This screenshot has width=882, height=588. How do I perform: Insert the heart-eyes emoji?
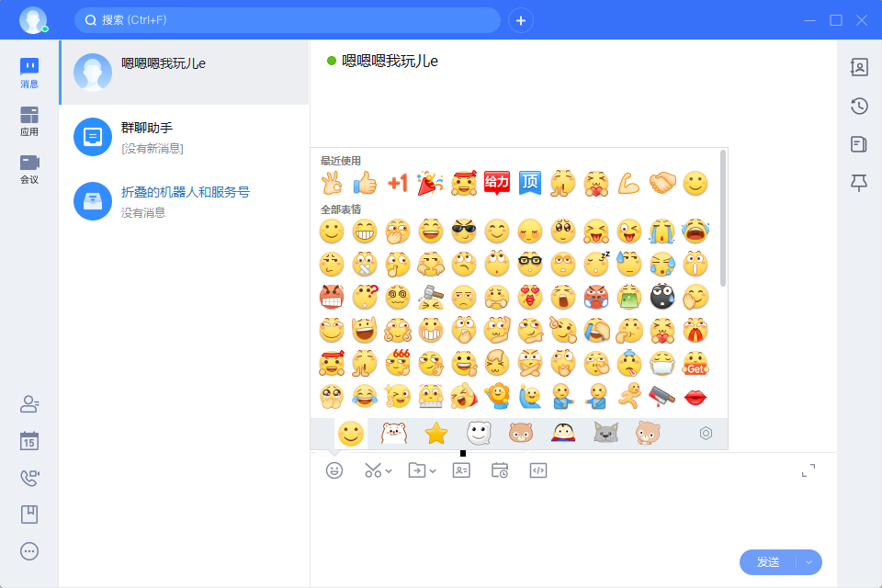click(530, 297)
